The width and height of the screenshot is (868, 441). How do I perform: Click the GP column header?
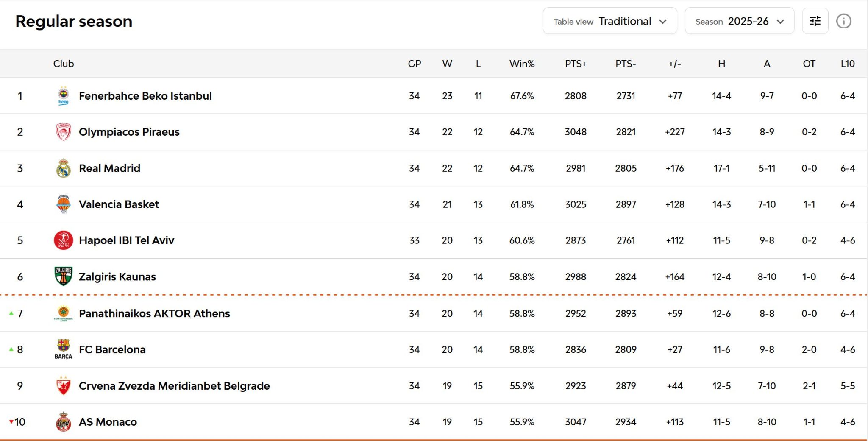[414, 64]
